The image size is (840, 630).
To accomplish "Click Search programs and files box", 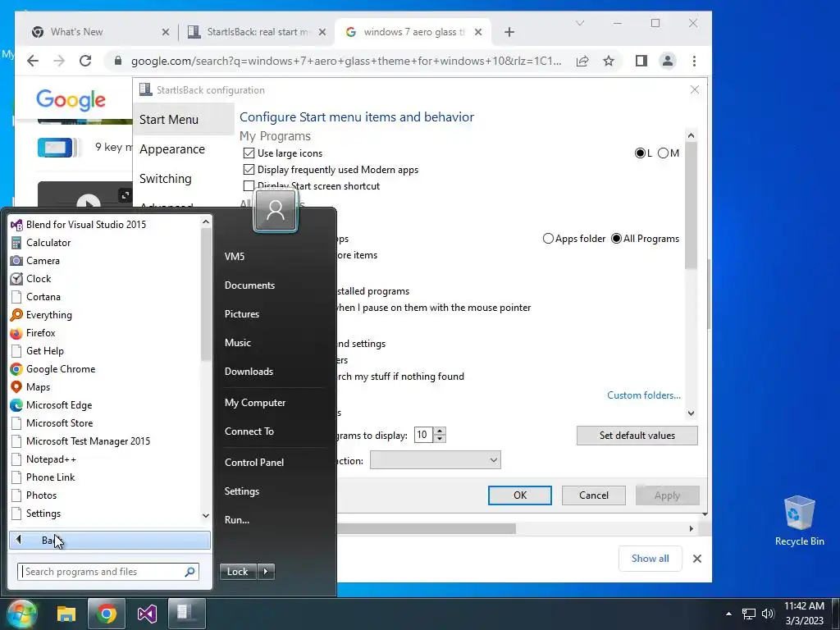I will (108, 572).
